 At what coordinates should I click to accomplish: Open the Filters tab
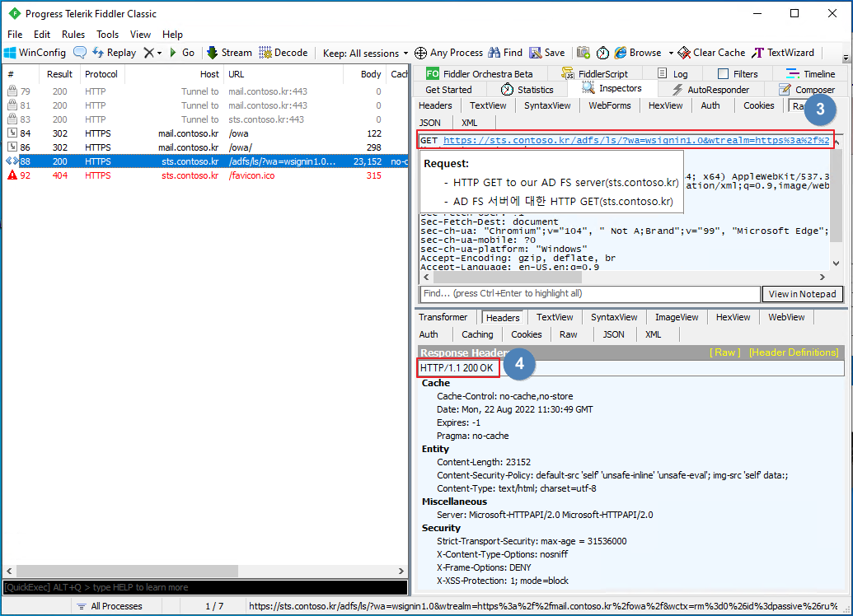point(738,74)
